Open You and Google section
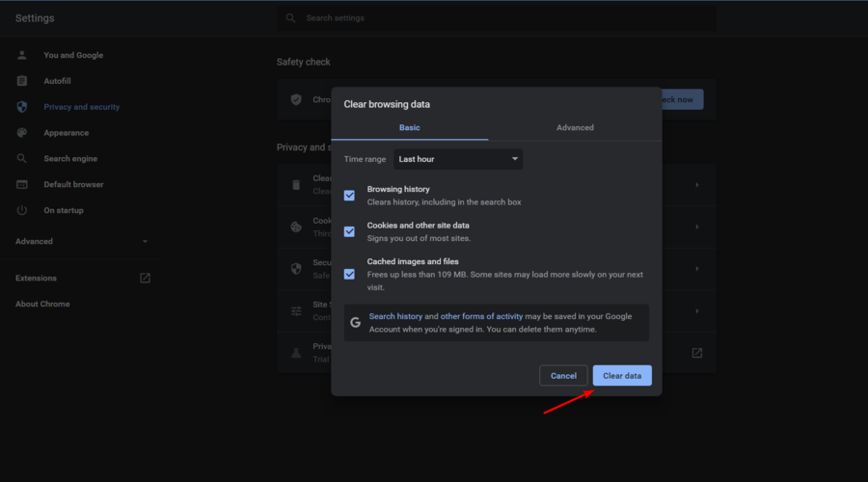 point(73,55)
